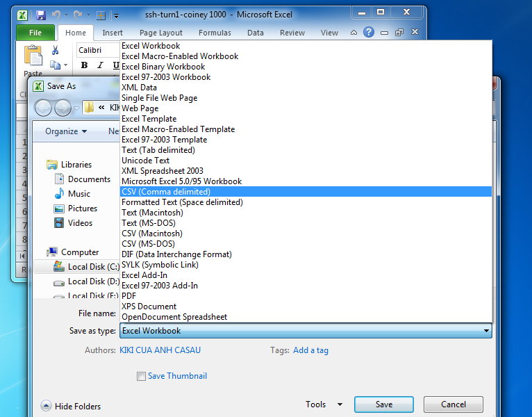Switch to the Page Layout tab

(161, 33)
